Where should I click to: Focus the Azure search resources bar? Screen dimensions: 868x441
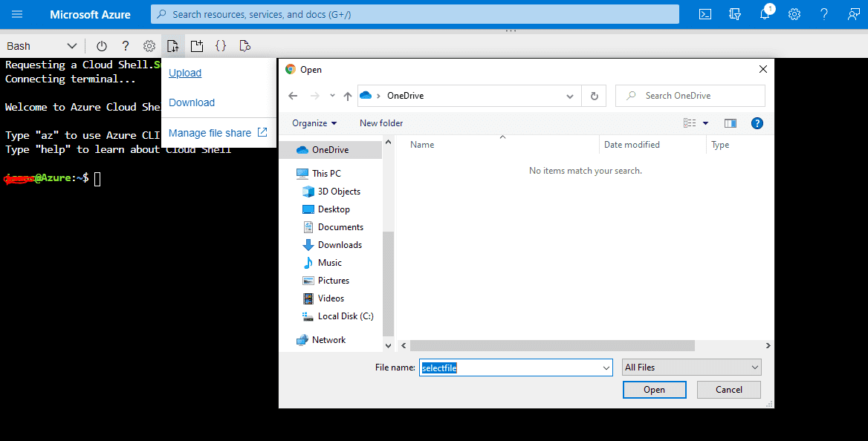click(415, 14)
